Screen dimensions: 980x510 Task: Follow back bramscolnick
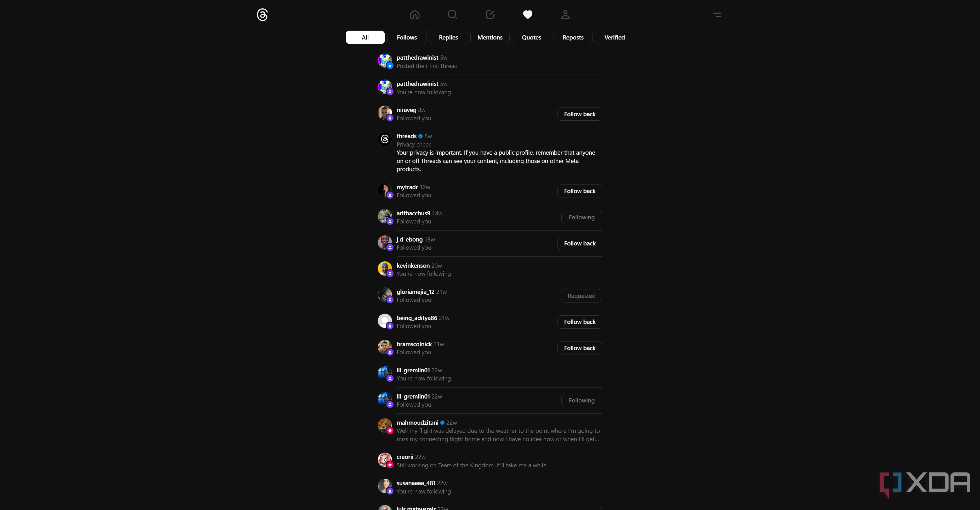[x=579, y=348]
